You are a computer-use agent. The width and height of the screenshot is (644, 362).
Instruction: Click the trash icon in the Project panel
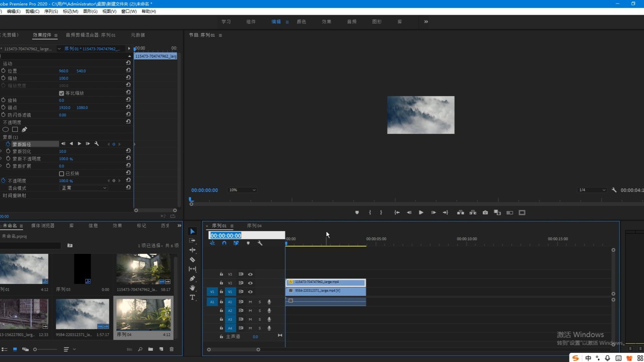point(171,349)
